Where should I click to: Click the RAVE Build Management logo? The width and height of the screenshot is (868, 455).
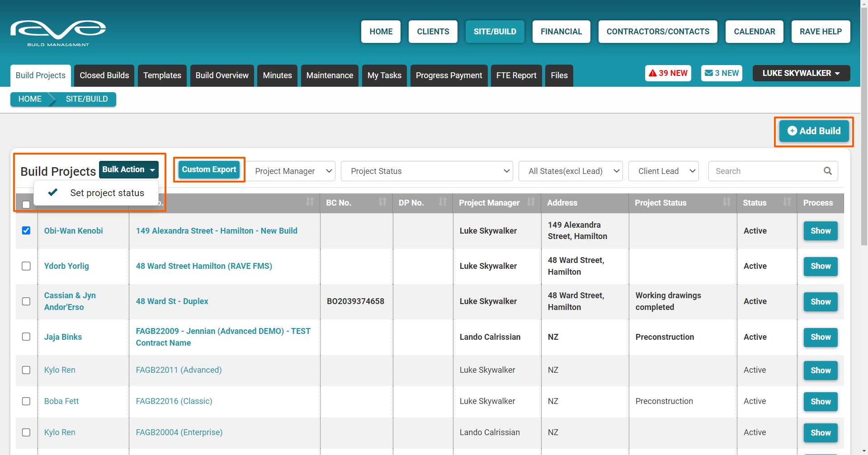58,33
